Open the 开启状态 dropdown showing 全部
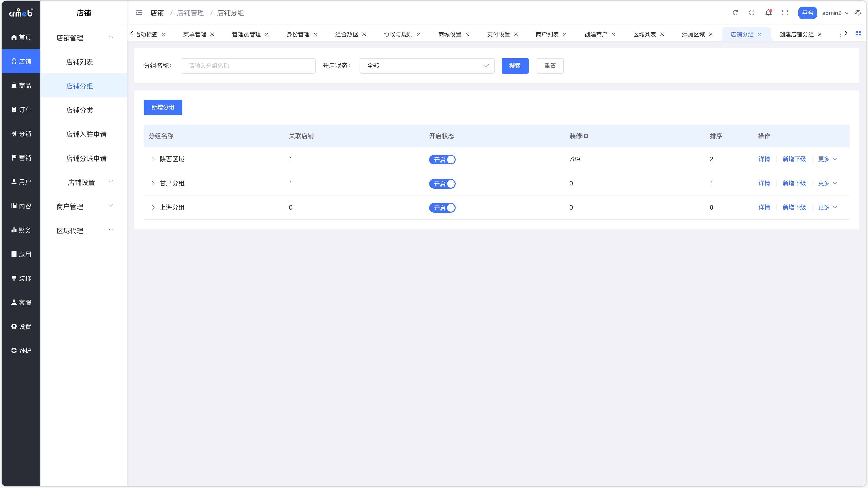868x488 pixels. point(427,66)
